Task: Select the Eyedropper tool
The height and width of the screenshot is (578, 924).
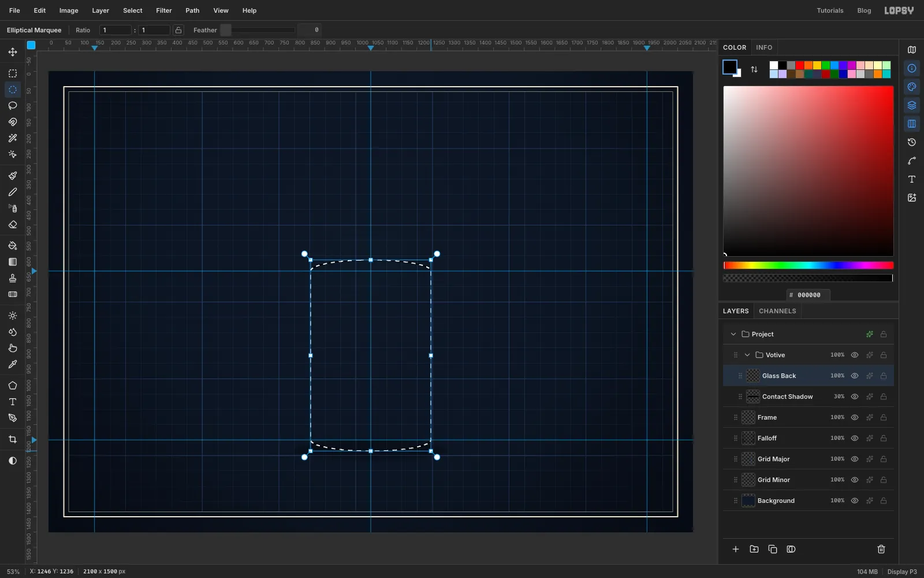Action: [13, 364]
